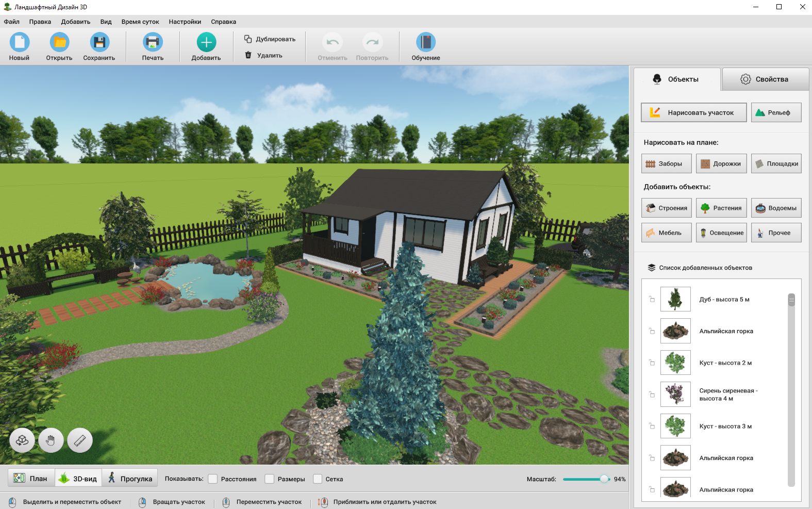The width and height of the screenshot is (812, 509).
Task: Add objects from Водоемы
Action: pos(776,208)
